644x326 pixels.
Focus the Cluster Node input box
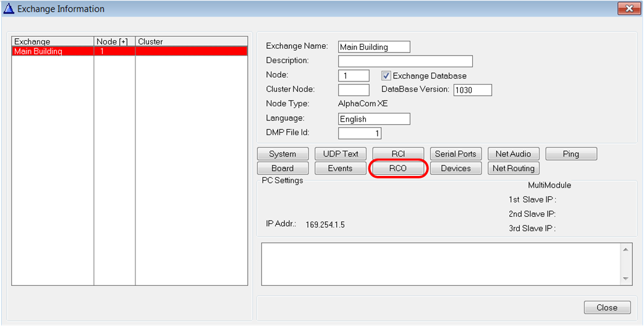coord(354,90)
